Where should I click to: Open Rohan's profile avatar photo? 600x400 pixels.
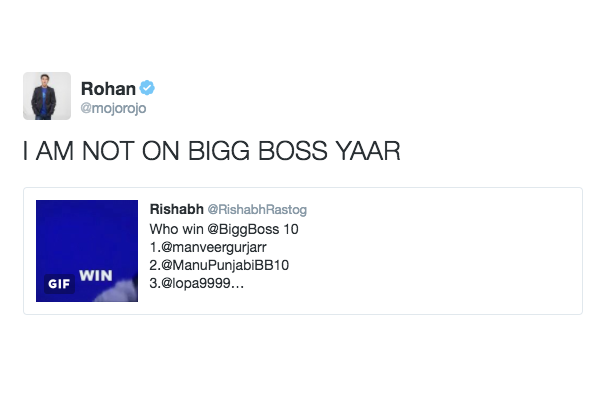tap(46, 96)
